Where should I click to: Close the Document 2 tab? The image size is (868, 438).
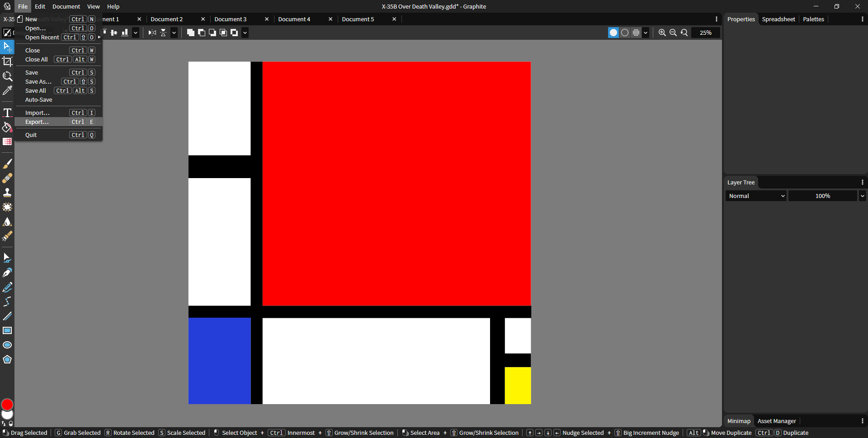pos(203,19)
